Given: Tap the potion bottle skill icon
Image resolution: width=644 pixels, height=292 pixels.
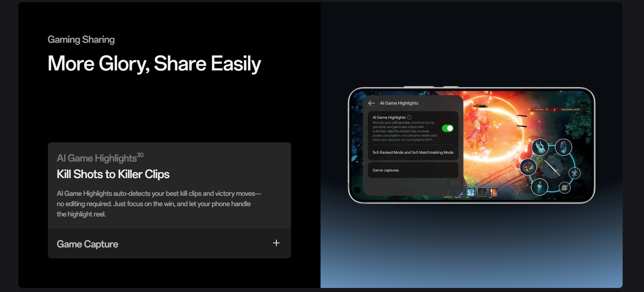Looking at the screenshot, I should point(539,187).
